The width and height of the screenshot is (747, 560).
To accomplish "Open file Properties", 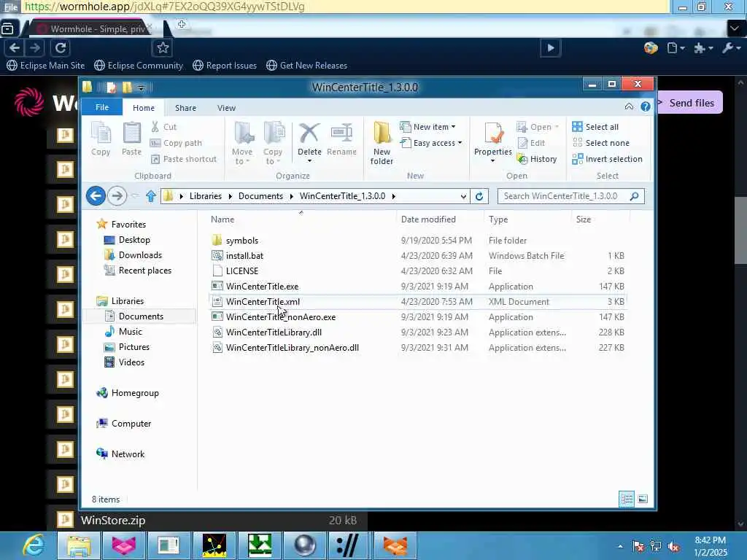I will [x=492, y=142].
